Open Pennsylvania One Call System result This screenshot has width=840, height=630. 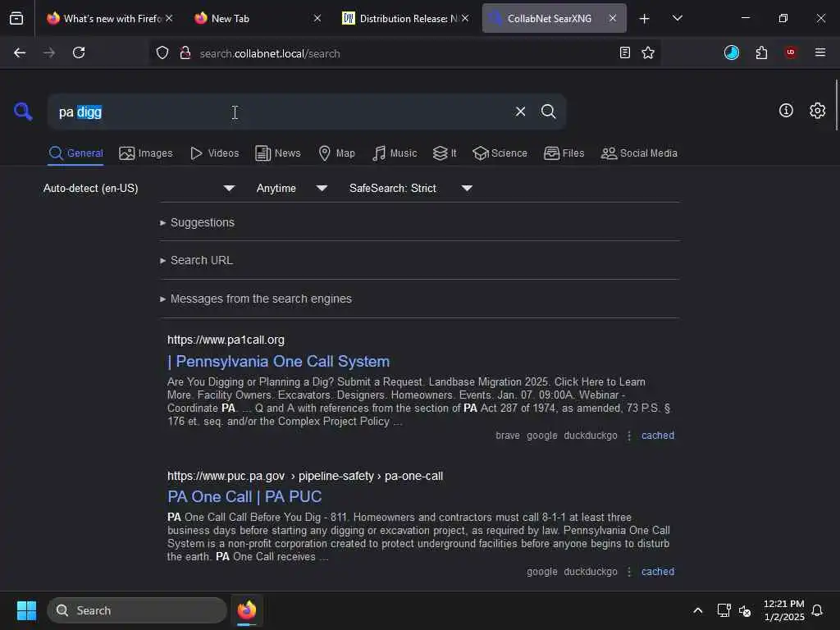click(279, 362)
